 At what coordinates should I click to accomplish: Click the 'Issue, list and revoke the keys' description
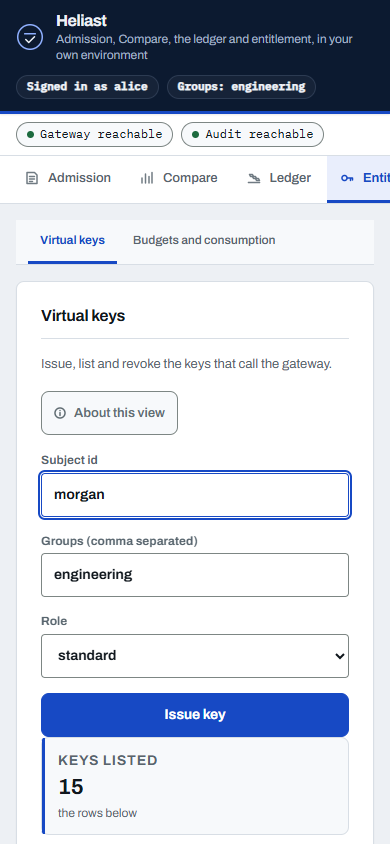coord(187,364)
